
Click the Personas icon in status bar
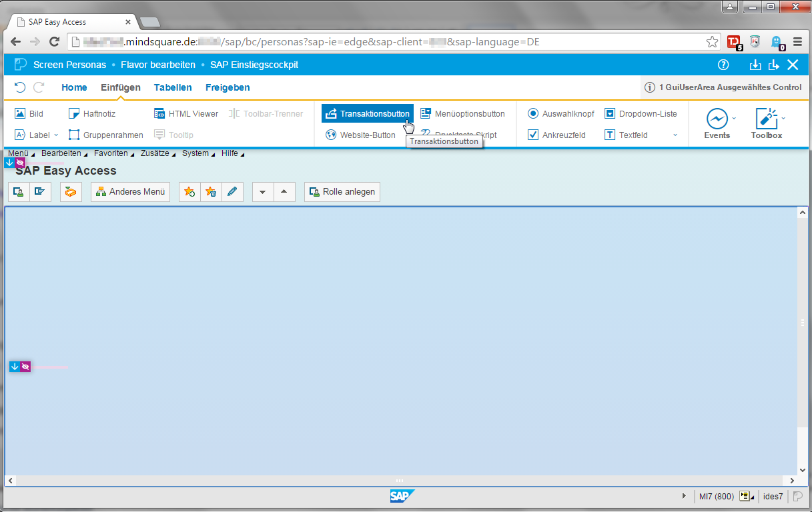(x=798, y=496)
